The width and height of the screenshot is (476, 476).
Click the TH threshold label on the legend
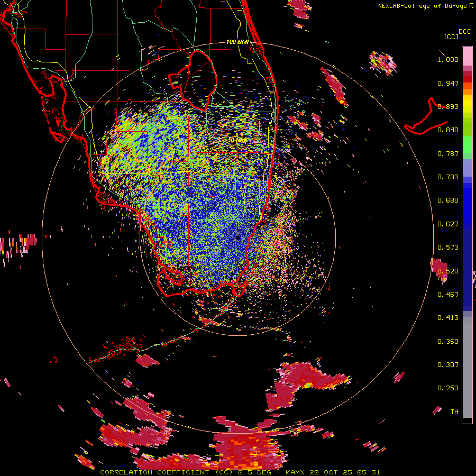point(454,412)
